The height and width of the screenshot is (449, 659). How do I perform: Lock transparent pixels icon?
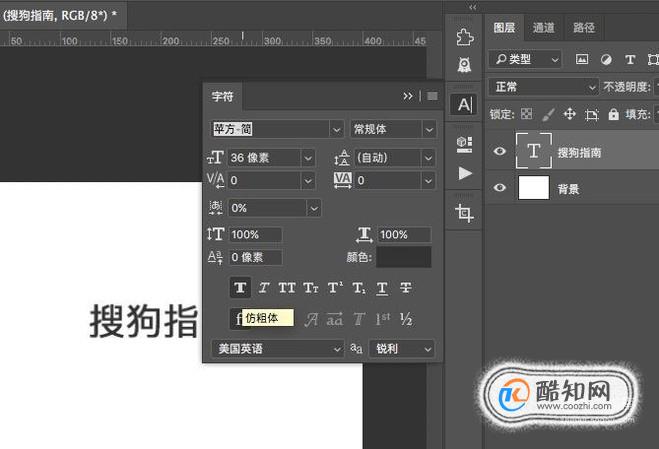[x=527, y=114]
